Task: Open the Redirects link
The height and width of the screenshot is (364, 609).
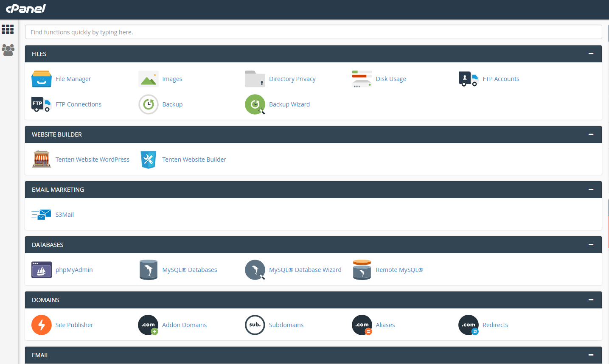Action: pos(495,325)
